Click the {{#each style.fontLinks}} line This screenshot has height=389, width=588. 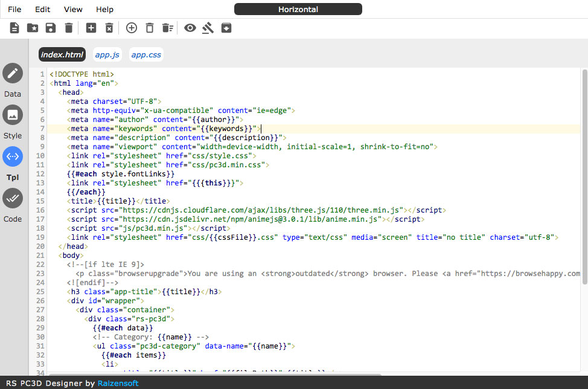pyautogui.click(x=121, y=174)
